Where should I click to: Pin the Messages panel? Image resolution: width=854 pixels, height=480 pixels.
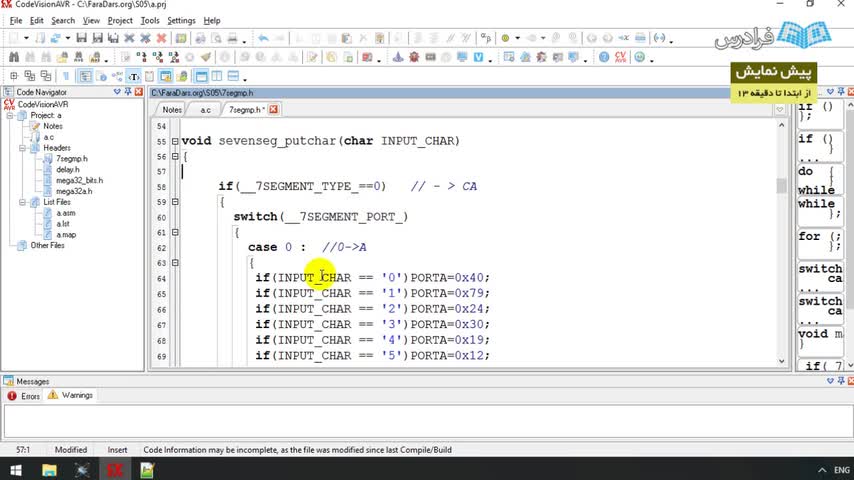(x=841, y=381)
